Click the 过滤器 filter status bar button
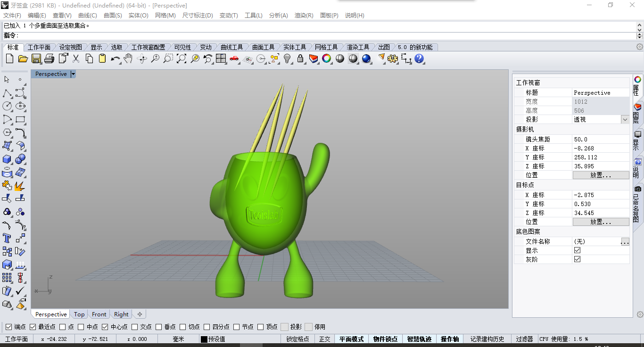The width and height of the screenshot is (644, 347). point(524,339)
